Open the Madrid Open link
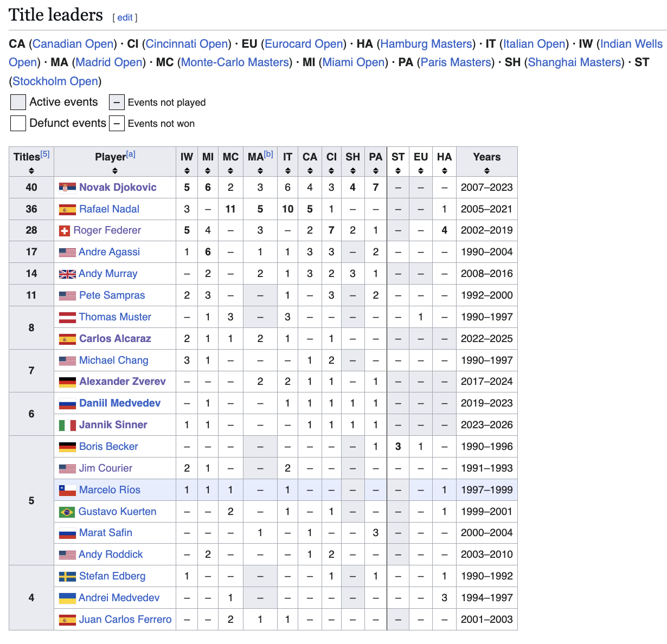 110,62
